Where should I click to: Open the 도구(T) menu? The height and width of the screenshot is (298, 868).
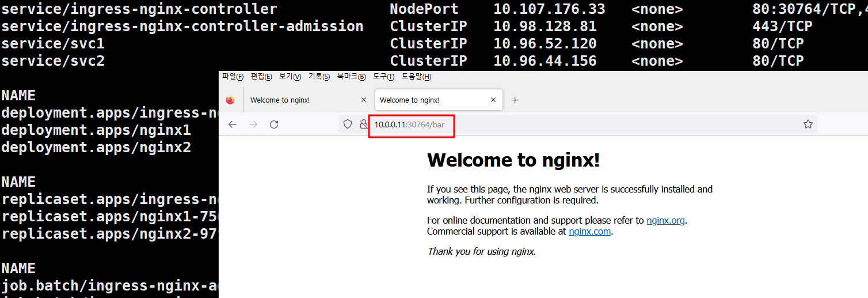384,77
